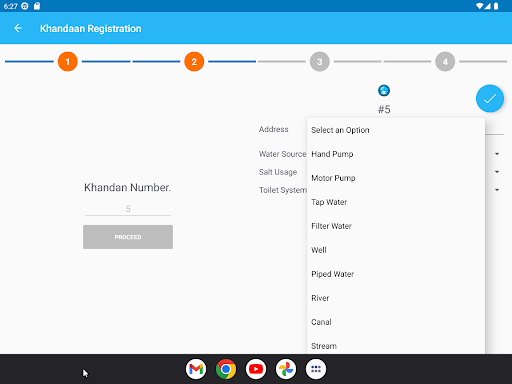The image size is (512, 384).
Task: Open Gmail from the dock
Action: 196,369
